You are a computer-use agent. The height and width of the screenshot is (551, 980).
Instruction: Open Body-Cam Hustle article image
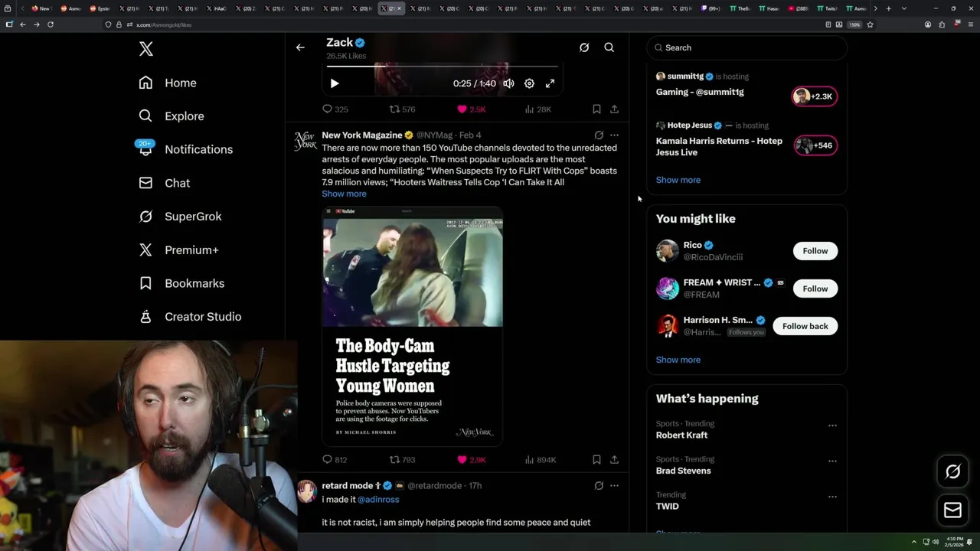pos(412,326)
